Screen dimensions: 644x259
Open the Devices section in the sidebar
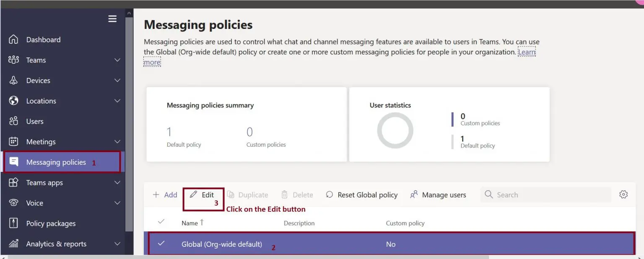pos(38,80)
